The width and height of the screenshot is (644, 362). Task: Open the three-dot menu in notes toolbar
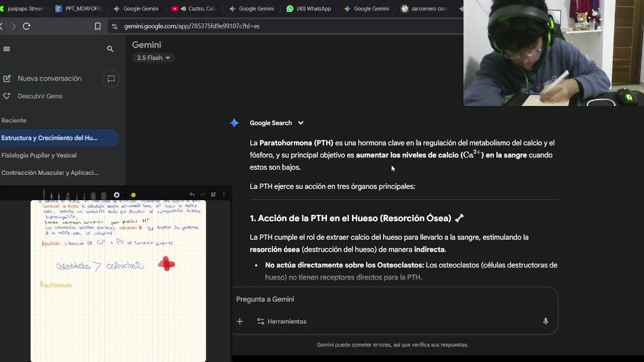[x=224, y=195]
